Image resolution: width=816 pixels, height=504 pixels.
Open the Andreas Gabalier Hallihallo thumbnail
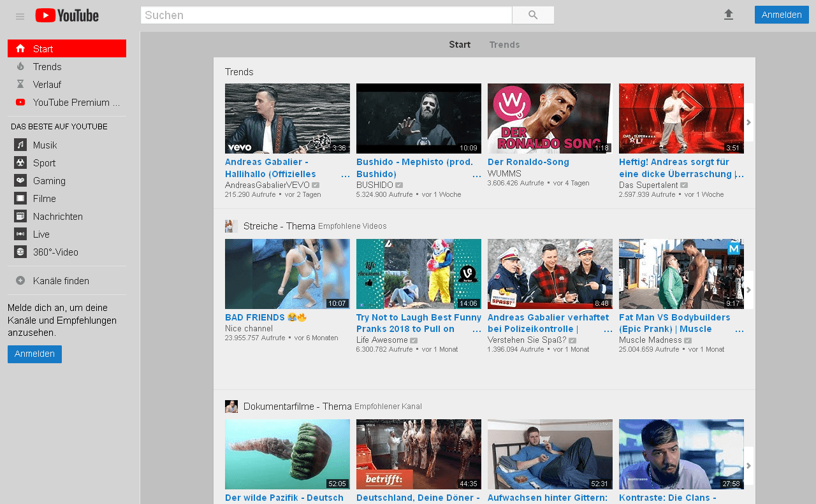click(x=288, y=119)
